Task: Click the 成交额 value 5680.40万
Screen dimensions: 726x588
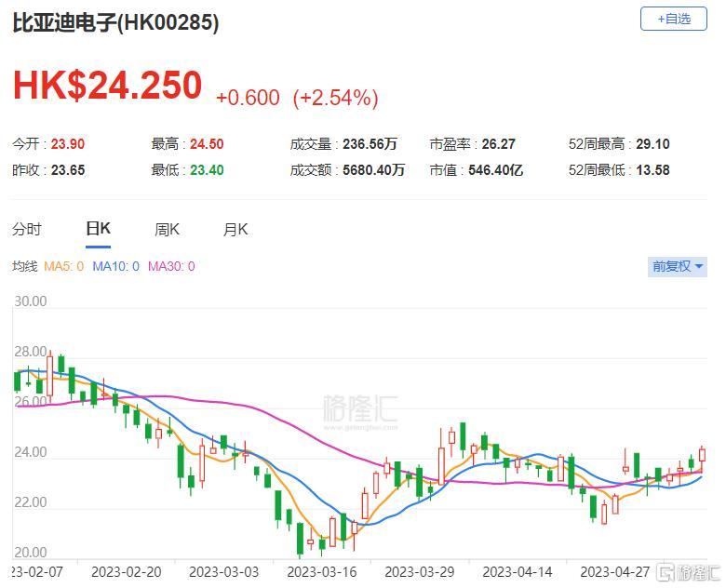Action: (x=373, y=170)
